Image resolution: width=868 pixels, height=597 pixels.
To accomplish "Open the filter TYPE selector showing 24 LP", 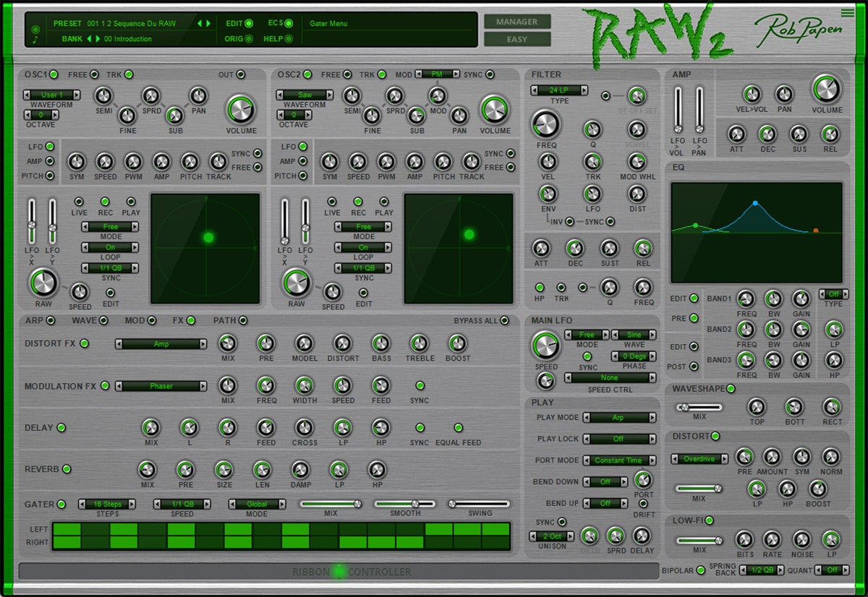I will click(559, 91).
